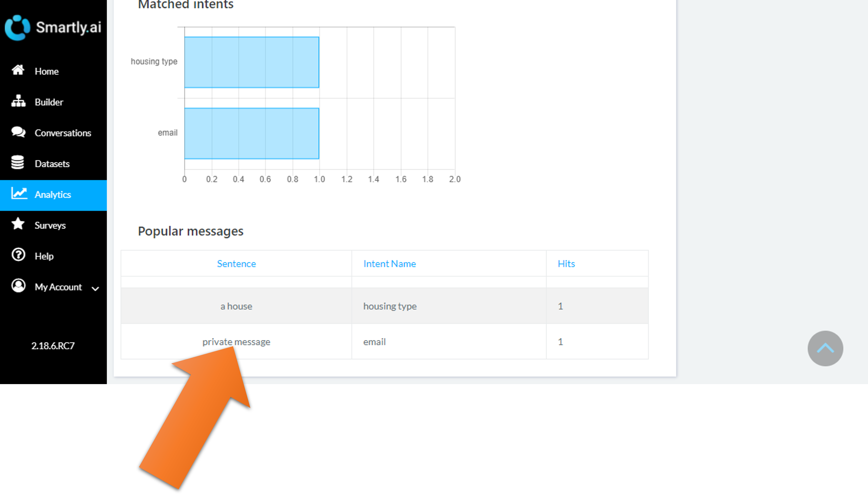868x495 pixels.
Task: Click the Home house icon
Action: (18, 70)
